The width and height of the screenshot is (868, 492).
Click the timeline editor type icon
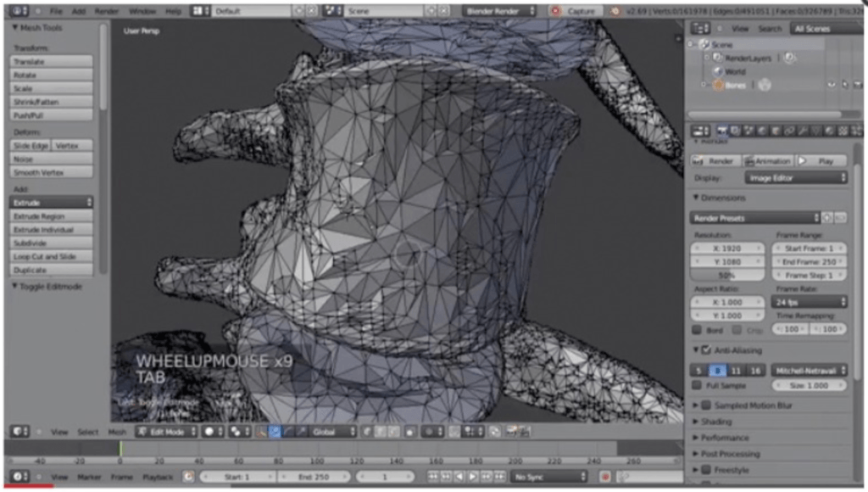pyautogui.click(x=19, y=477)
